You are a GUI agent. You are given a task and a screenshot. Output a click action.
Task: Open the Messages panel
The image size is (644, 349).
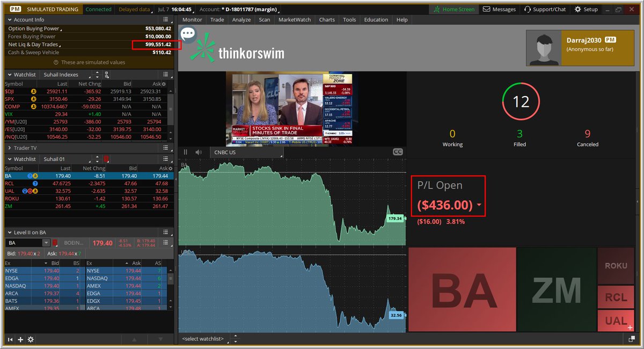[x=499, y=9]
